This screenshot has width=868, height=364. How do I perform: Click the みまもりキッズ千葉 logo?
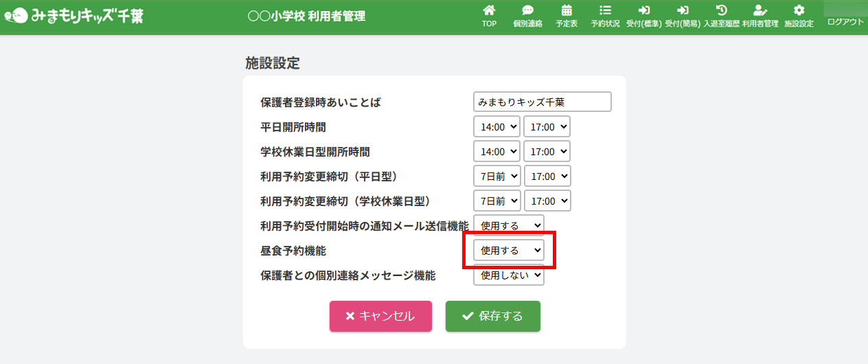(x=73, y=15)
